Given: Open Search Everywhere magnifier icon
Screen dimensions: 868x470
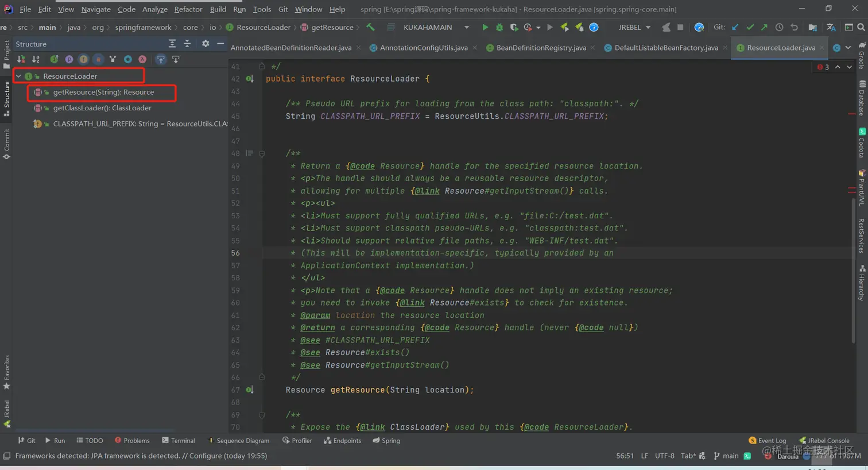Looking at the screenshot, I should (x=861, y=27).
